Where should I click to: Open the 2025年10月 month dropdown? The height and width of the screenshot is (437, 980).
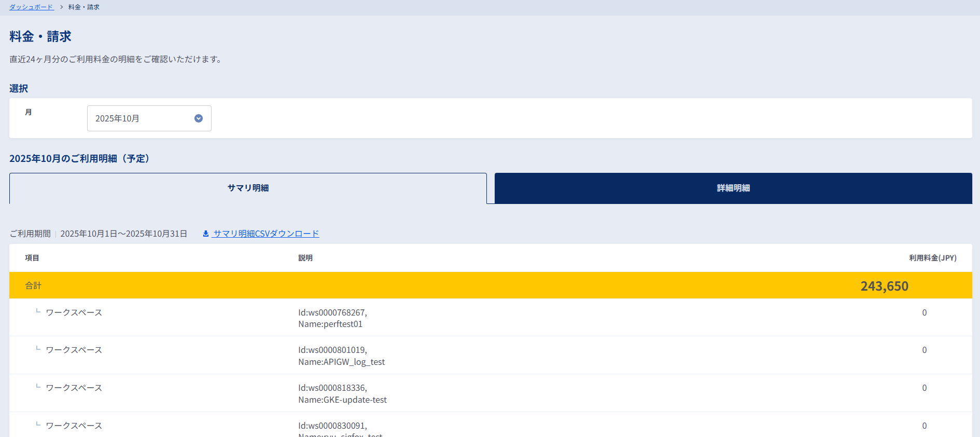click(x=149, y=118)
